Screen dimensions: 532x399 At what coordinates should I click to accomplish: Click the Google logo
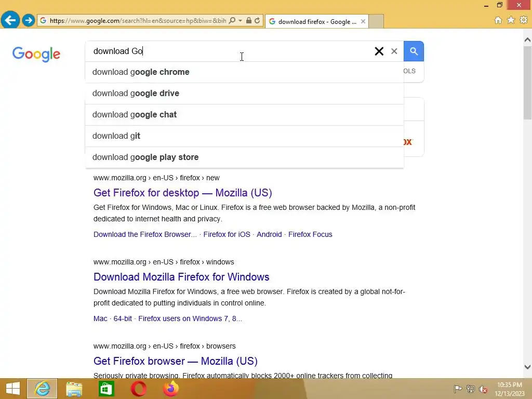[36, 54]
